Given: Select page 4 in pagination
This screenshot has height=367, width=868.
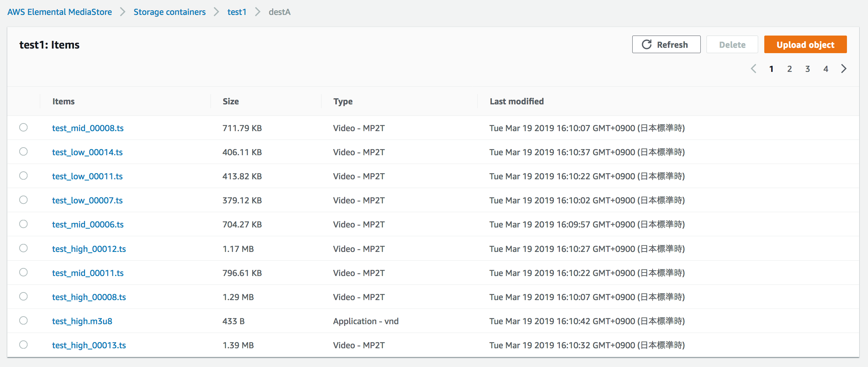Looking at the screenshot, I should coord(826,69).
